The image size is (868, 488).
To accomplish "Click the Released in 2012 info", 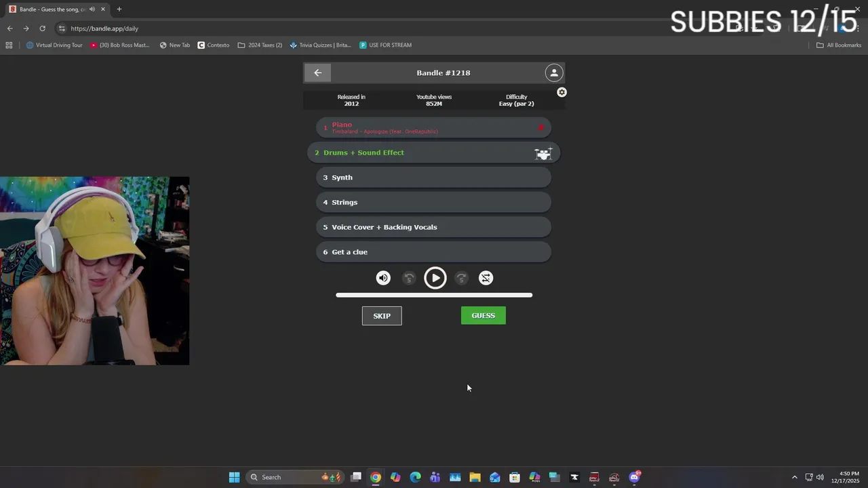I will coord(351,100).
